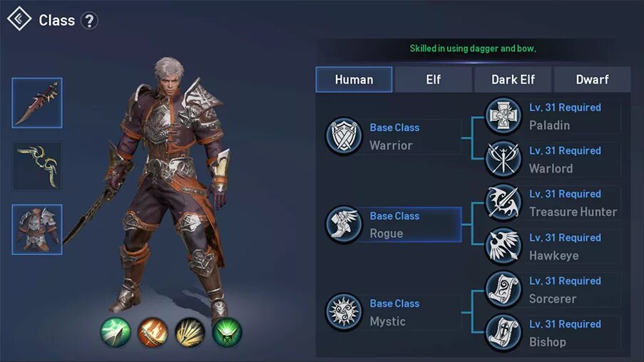Tap the green arrow skill icon
Viewport: 644px width, 362px height.
point(116,333)
